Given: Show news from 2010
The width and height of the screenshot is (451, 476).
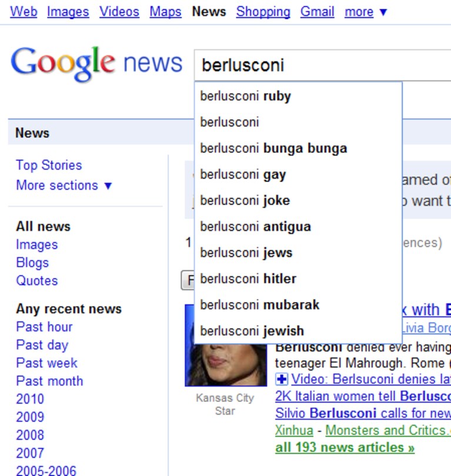Looking at the screenshot, I should pyautogui.click(x=30, y=399).
